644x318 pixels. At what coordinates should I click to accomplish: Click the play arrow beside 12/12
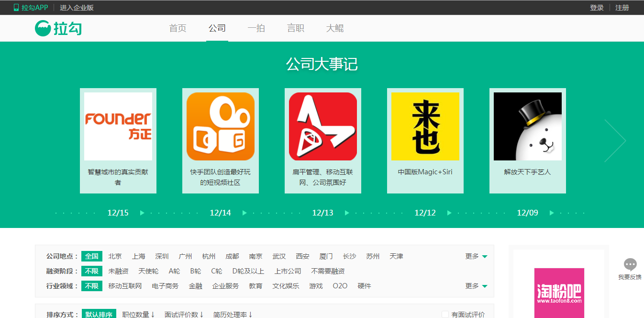449,213
